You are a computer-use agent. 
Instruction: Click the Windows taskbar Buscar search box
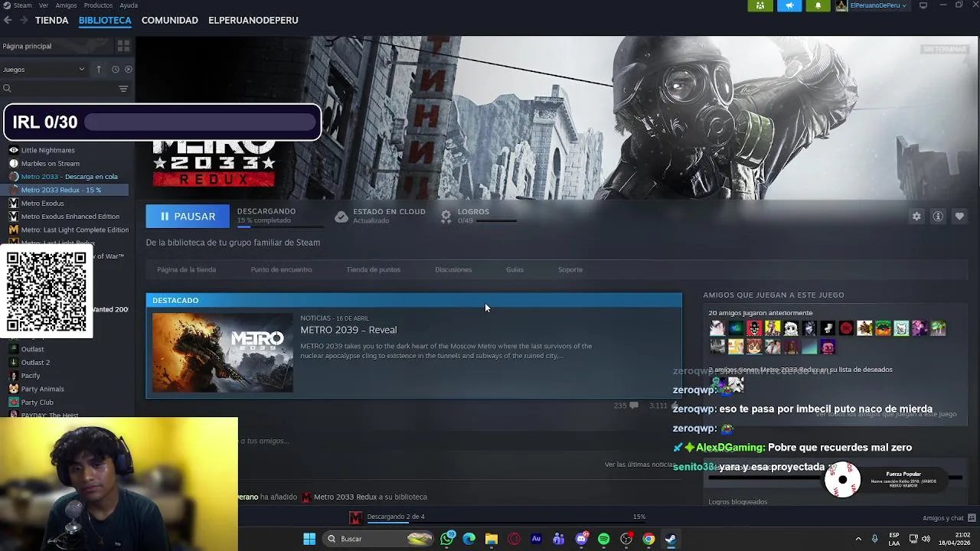click(x=380, y=539)
